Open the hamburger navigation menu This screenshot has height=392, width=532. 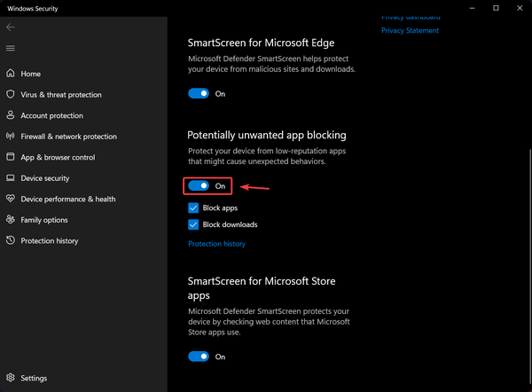[x=10, y=48]
